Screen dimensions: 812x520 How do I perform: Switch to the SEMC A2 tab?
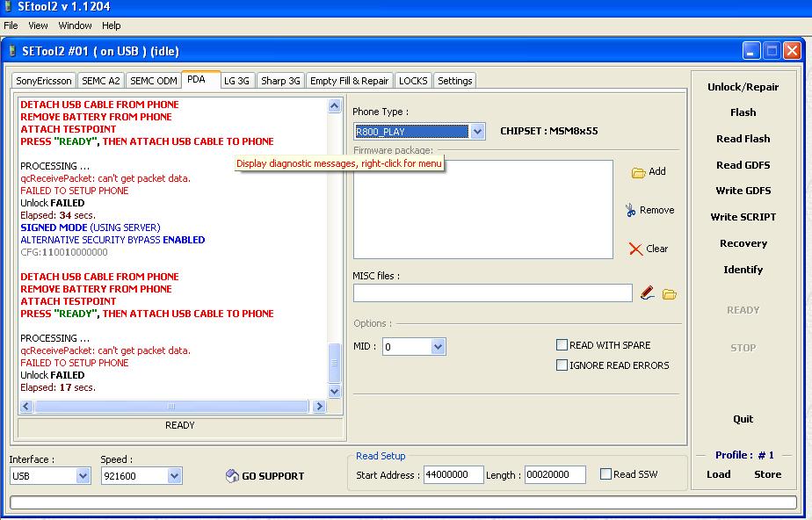100,81
